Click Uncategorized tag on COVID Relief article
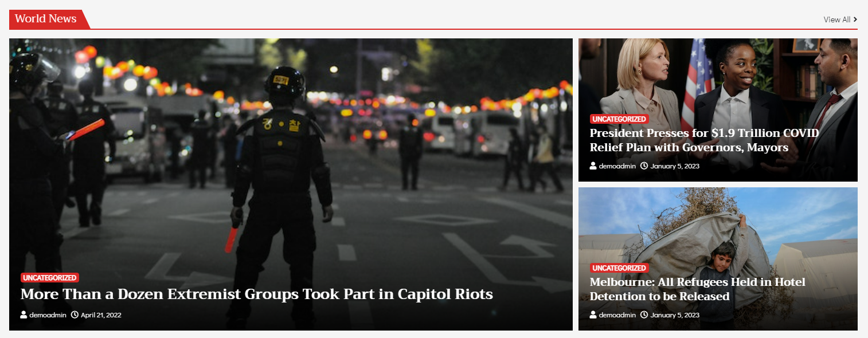Screen dimensions: 868x338 [619, 119]
